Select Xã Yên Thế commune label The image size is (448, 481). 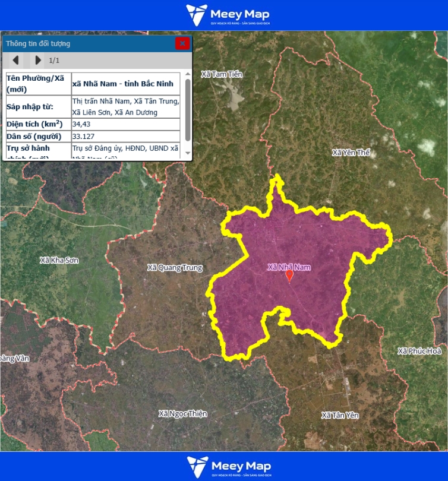click(351, 153)
